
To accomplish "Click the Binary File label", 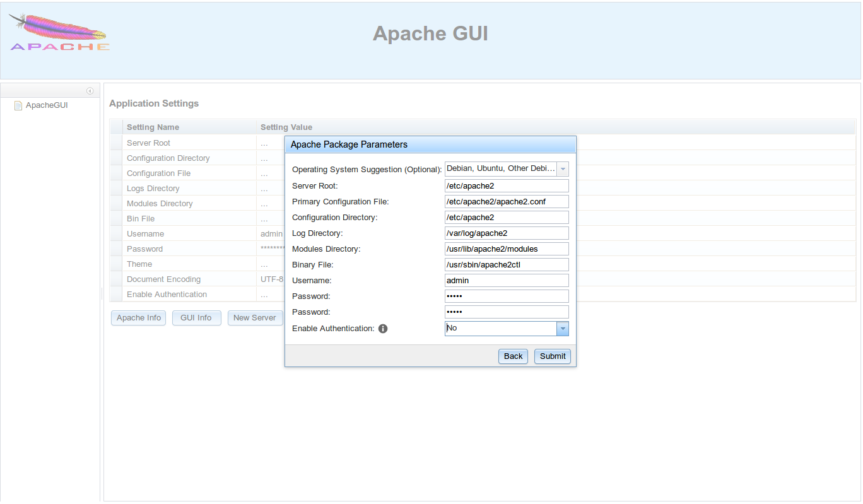I will [313, 265].
